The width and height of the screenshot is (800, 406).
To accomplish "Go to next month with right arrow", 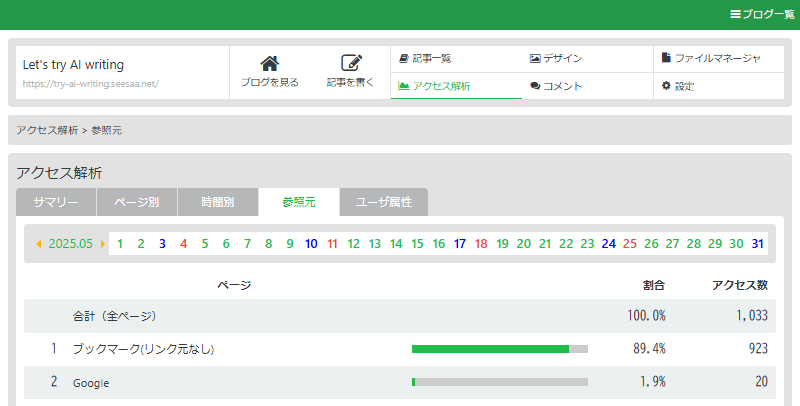I will click(102, 243).
